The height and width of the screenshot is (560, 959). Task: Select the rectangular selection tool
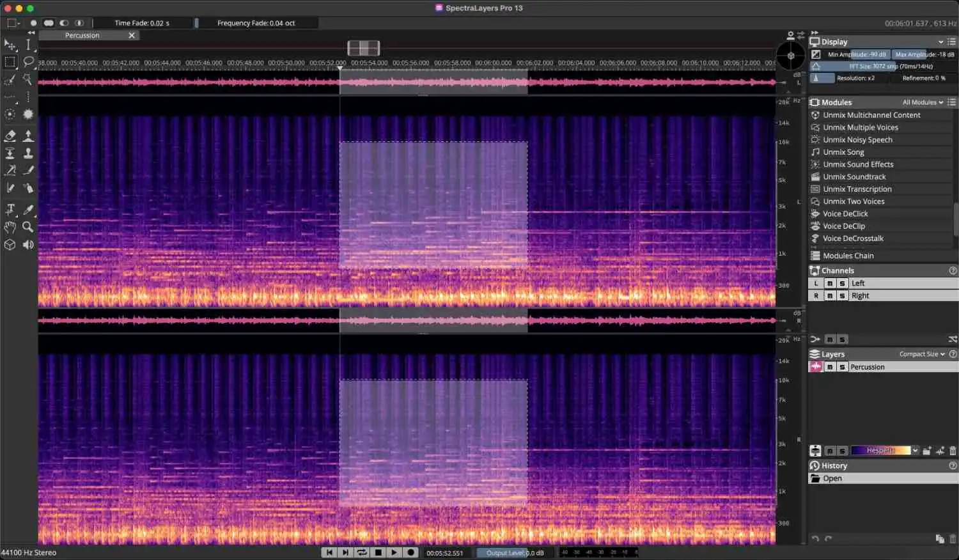point(10,62)
